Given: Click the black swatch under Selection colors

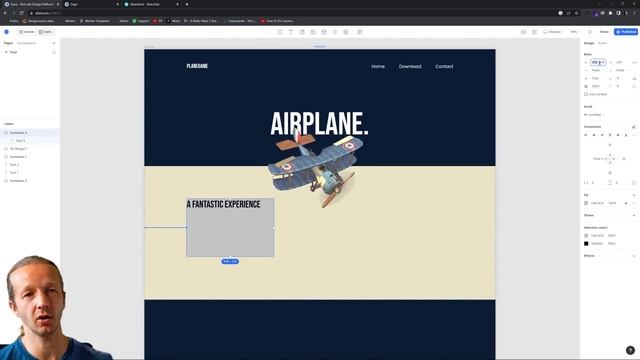Looking at the screenshot, I should [x=586, y=244].
